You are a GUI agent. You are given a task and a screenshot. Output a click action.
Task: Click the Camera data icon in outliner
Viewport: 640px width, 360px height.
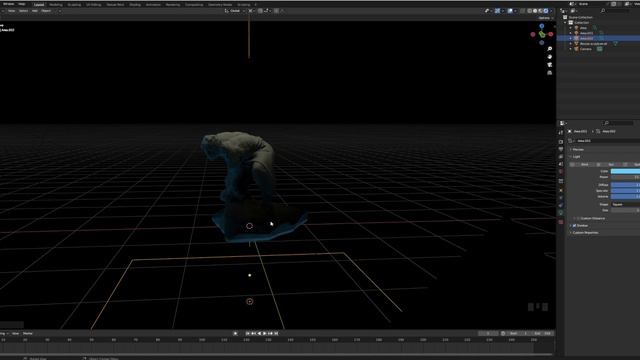point(599,49)
